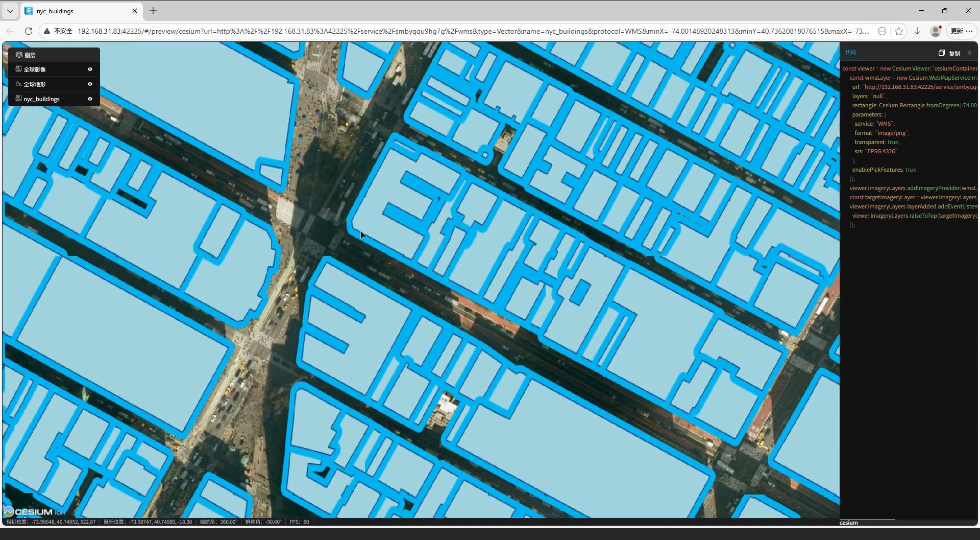The image size is (980, 540).
Task: Hide the 全球影像 layer using eye icon
Action: (90, 69)
